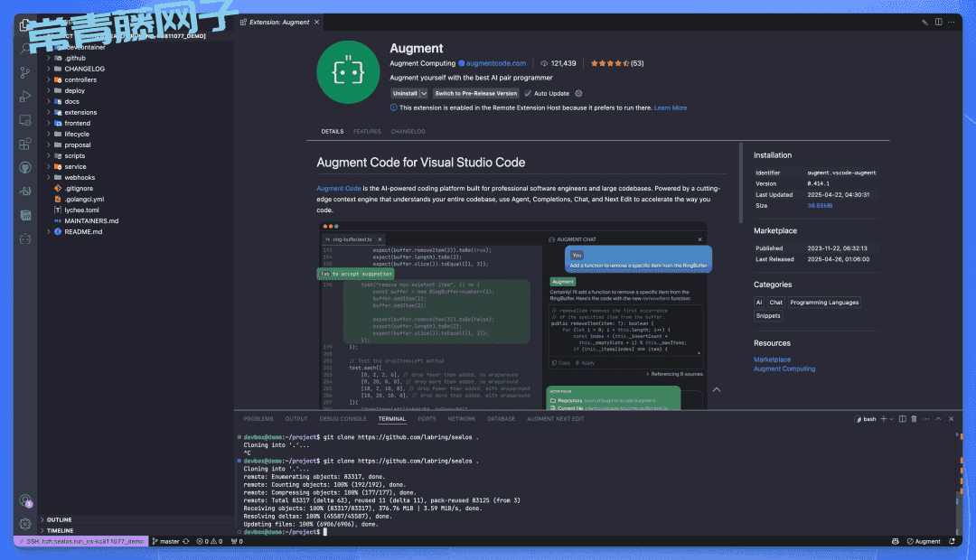
Task: Switch to the PORTS panel tab
Action: pos(427,419)
